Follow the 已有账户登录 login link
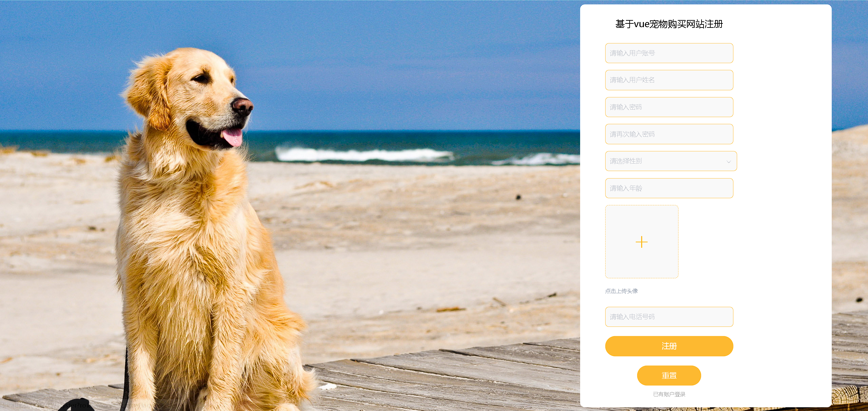 click(669, 394)
